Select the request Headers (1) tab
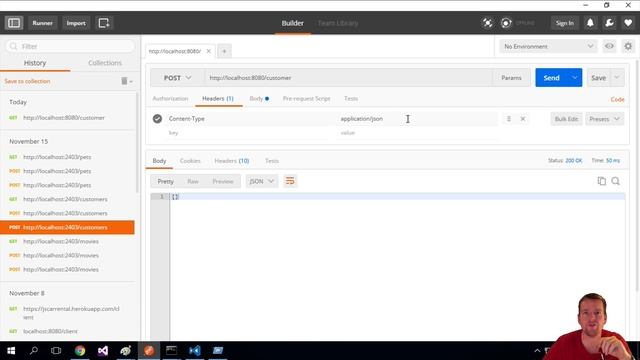 [218, 98]
